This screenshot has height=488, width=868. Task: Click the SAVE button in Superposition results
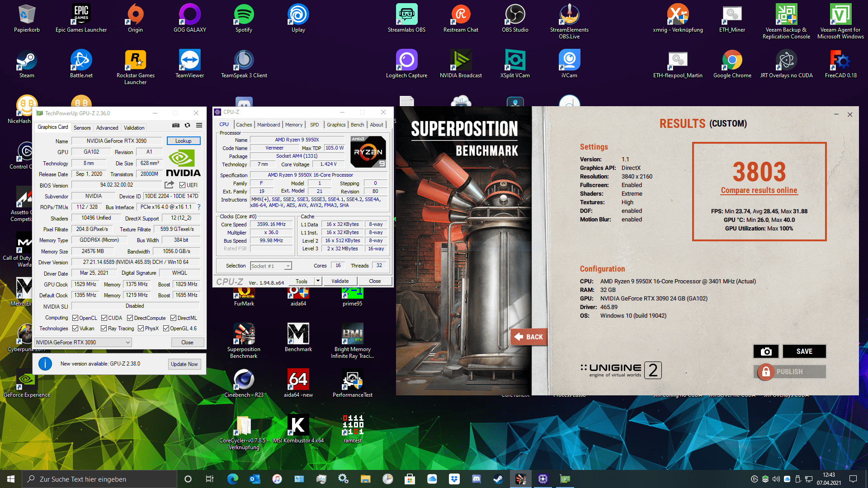[804, 351]
